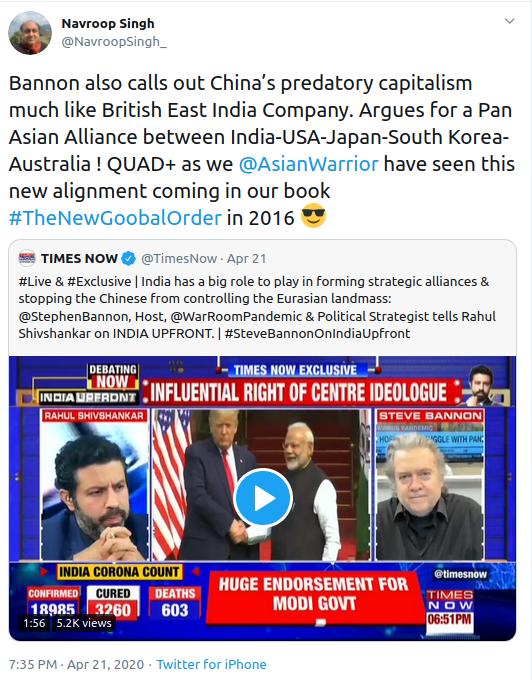Click the blue verified badge
Image resolution: width=532 pixels, height=680 pixels.
point(129,258)
